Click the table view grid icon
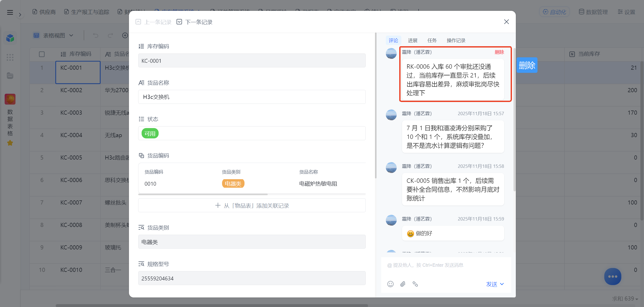Viewport: 644px width, 307px height. point(36,35)
